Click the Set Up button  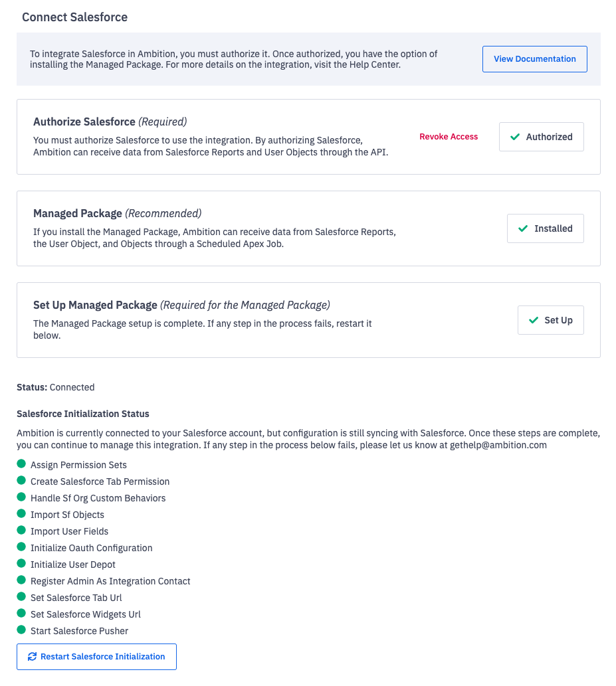(550, 320)
